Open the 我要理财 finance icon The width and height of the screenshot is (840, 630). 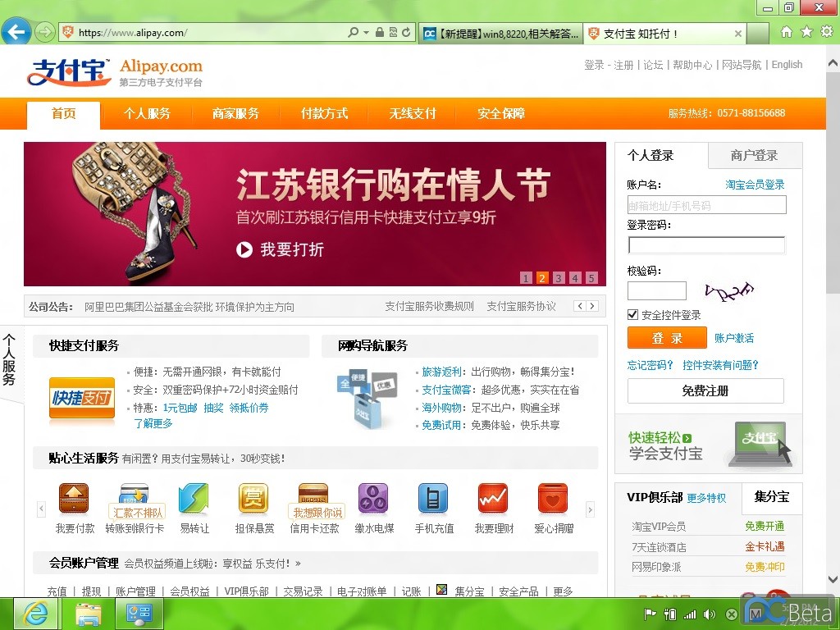coord(493,499)
